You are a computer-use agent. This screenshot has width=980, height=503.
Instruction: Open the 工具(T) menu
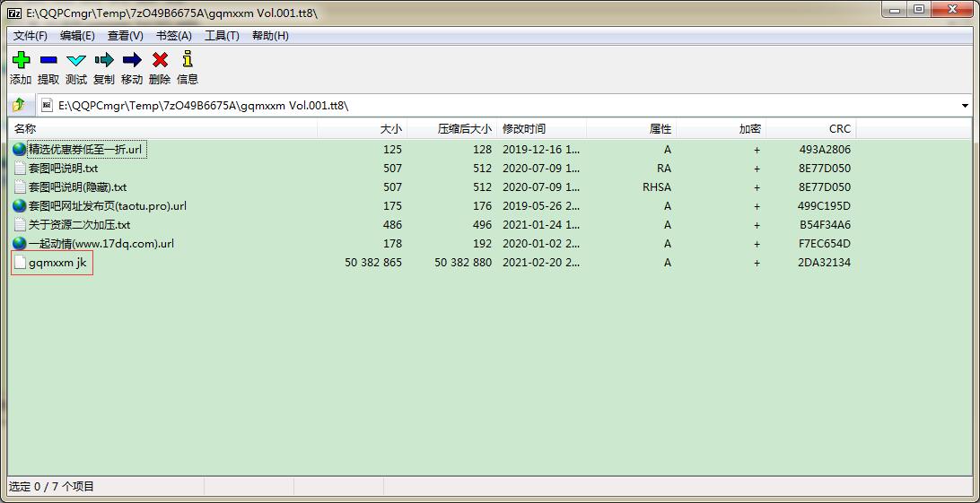pyautogui.click(x=222, y=36)
